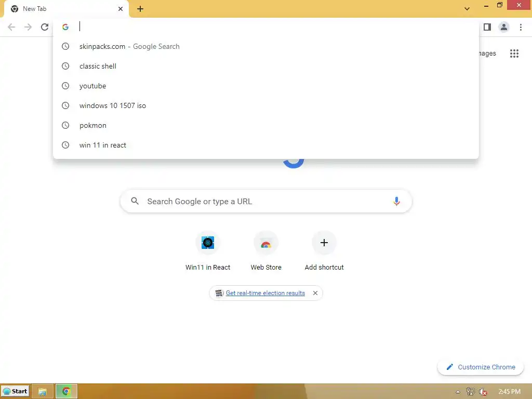Click the Win11 in React label
Screen dimensions: 532x399
click(x=208, y=268)
